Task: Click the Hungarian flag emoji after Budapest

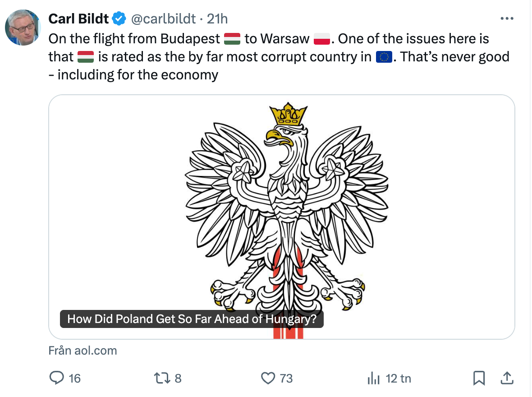Action: click(232, 39)
